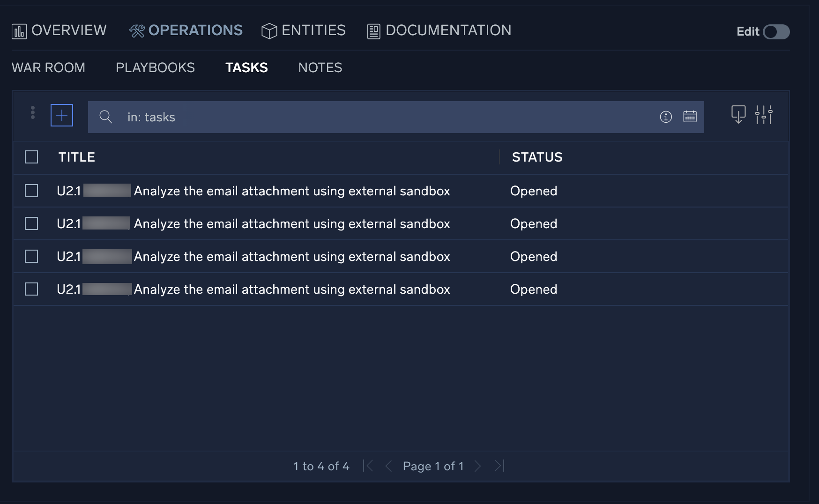819x504 pixels.
Task: Check the first task row's checkbox
Action: tap(31, 191)
